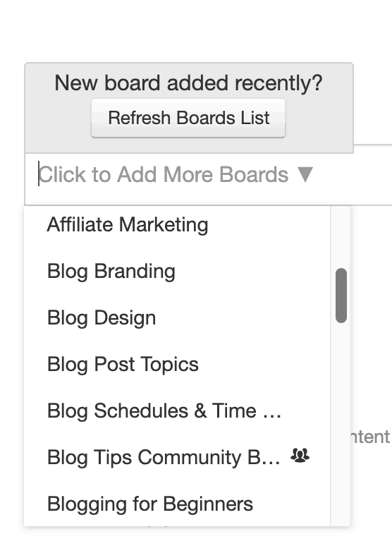Click the boards list scrollbar thumb

click(x=341, y=296)
